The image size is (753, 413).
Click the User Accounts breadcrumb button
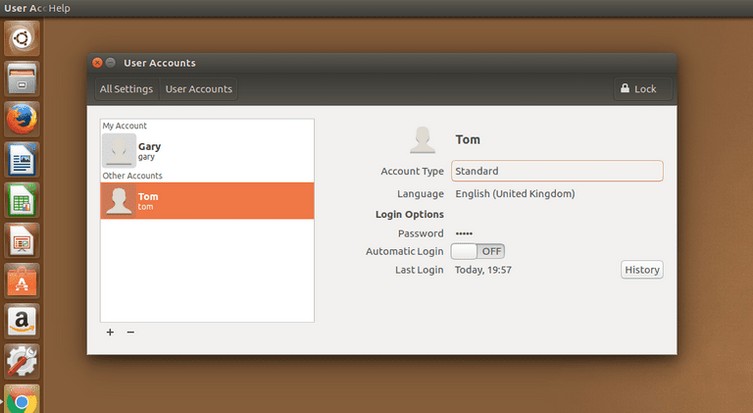pyautogui.click(x=198, y=89)
